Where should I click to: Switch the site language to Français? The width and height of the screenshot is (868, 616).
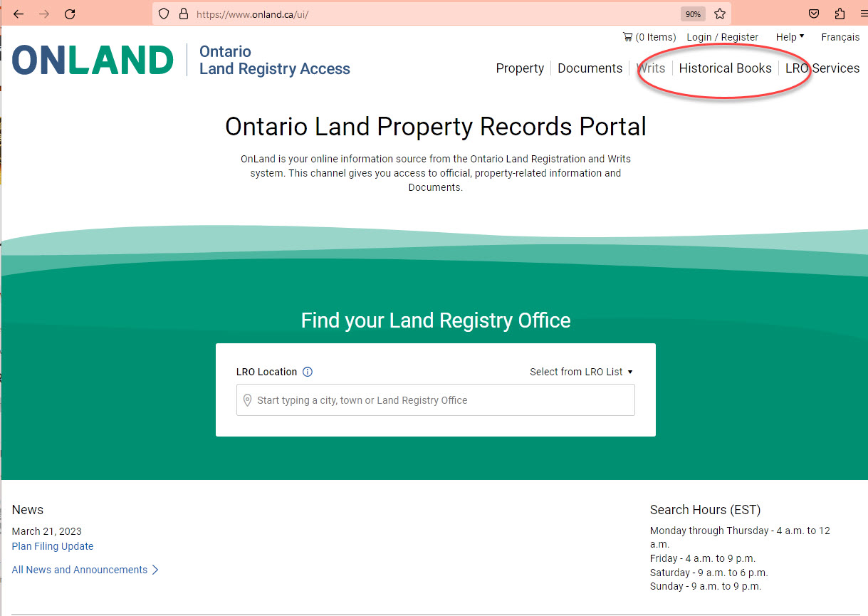point(840,36)
